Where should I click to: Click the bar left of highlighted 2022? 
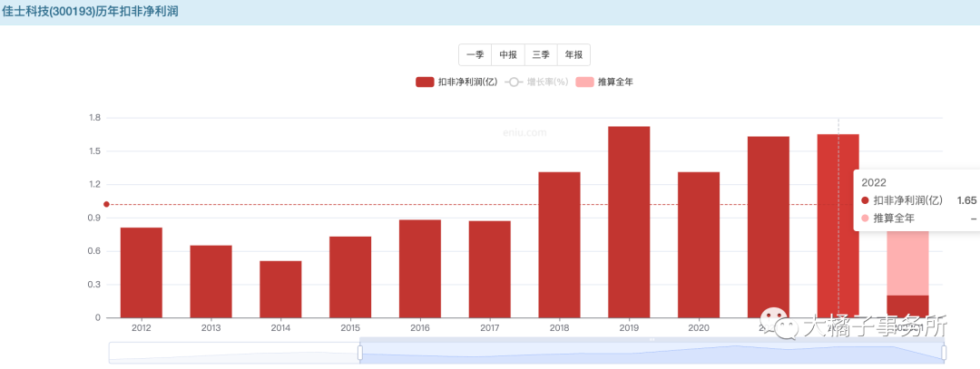coord(769,228)
